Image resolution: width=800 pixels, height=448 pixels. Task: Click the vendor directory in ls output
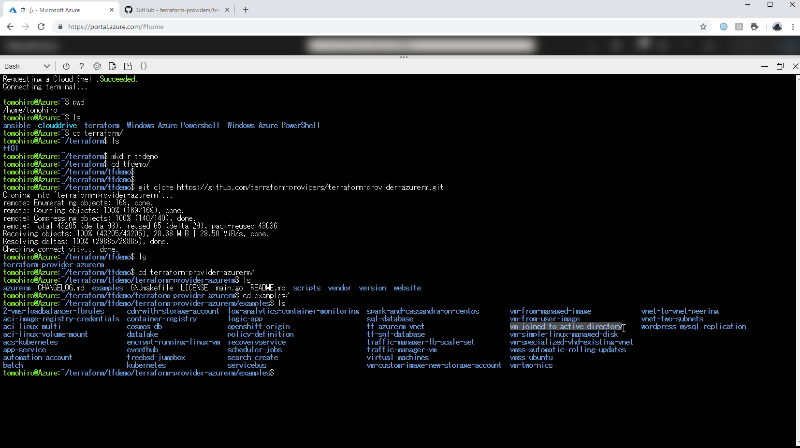coord(339,288)
